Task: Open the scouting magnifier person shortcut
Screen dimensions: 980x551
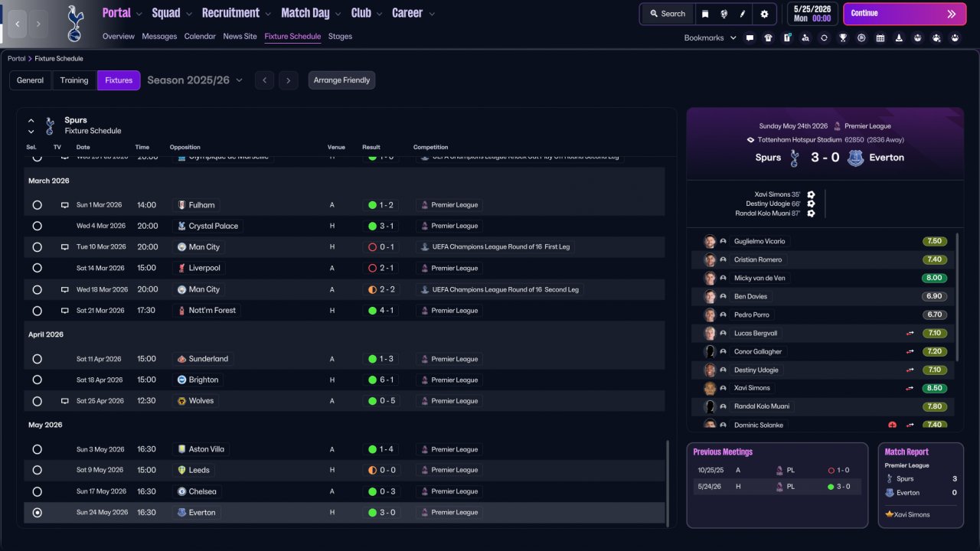Action: pos(805,37)
